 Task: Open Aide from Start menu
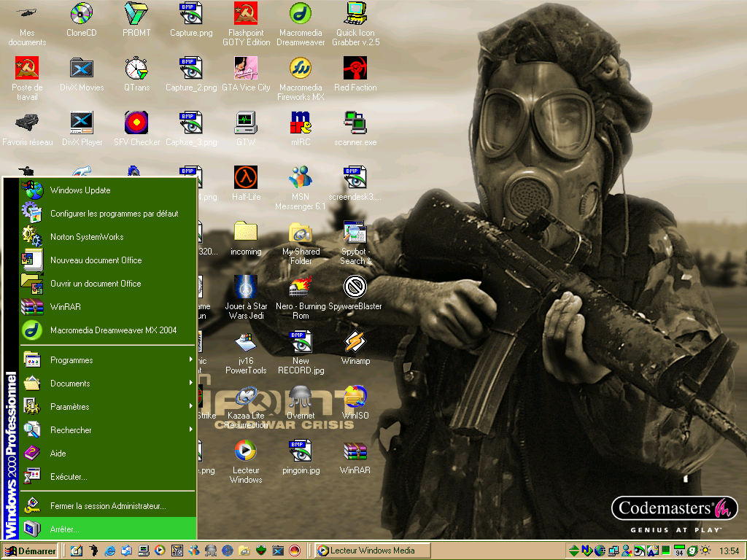point(108,454)
